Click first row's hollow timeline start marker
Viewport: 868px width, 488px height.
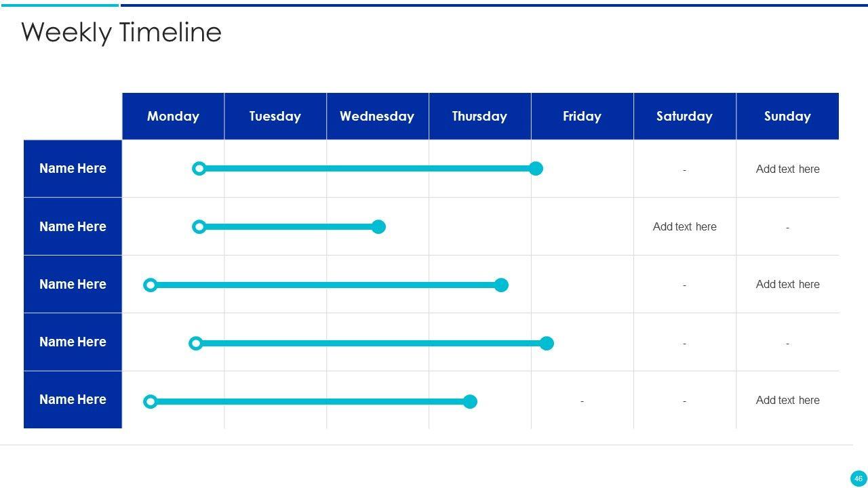(x=199, y=169)
